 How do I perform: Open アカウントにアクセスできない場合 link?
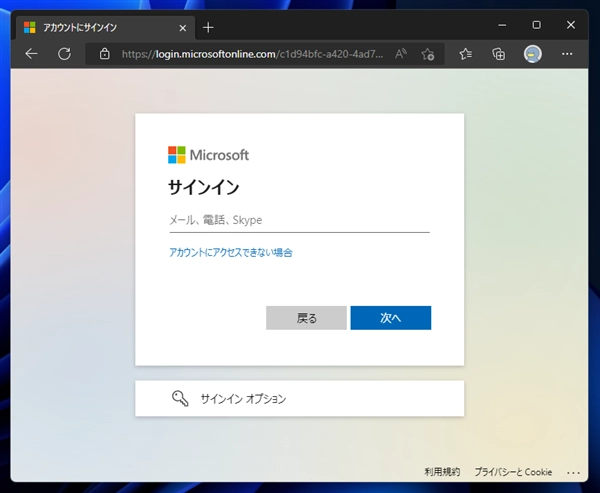pyautogui.click(x=231, y=253)
